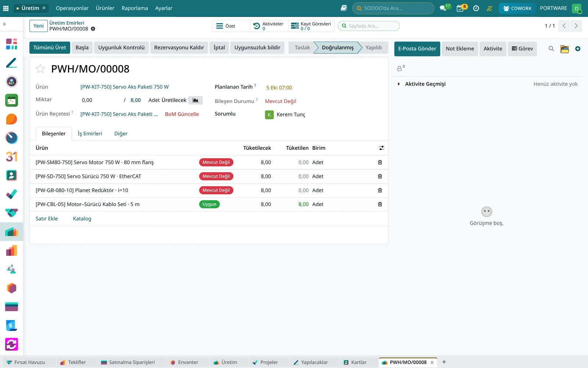The width and height of the screenshot is (588, 368).
Task: Delete the Motor–Sürücü Kablo Seti row
Action: (x=380, y=204)
